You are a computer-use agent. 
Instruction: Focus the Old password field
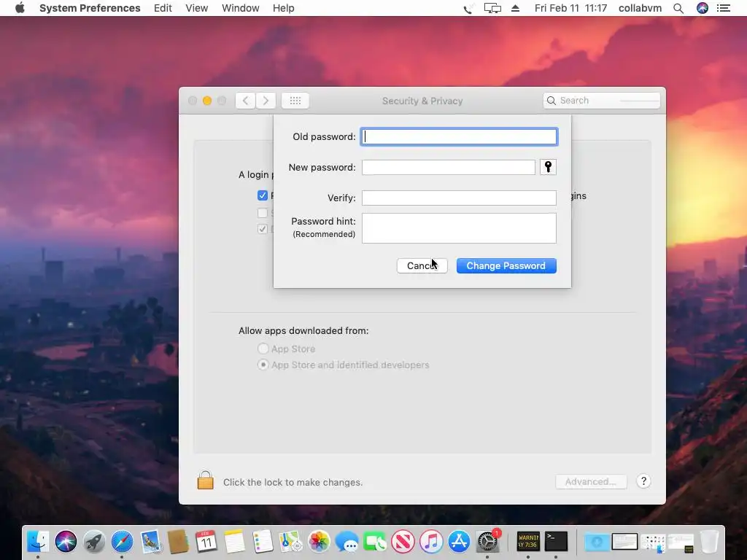[x=459, y=136]
